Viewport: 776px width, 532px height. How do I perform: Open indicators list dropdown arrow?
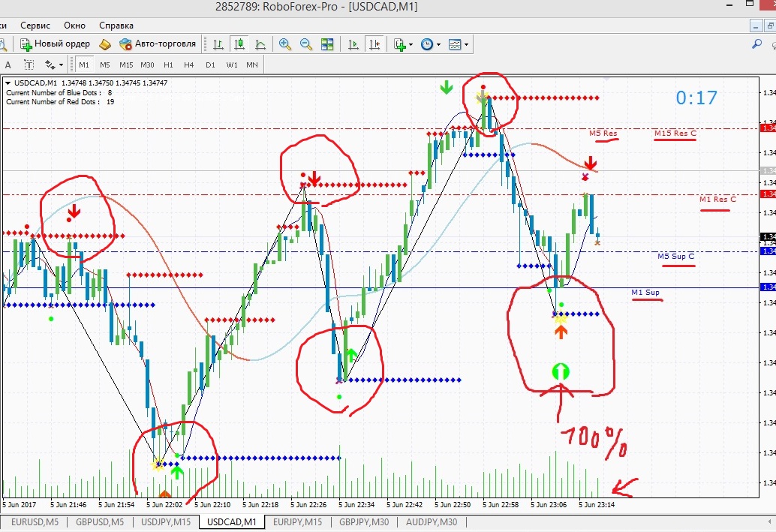pos(411,44)
